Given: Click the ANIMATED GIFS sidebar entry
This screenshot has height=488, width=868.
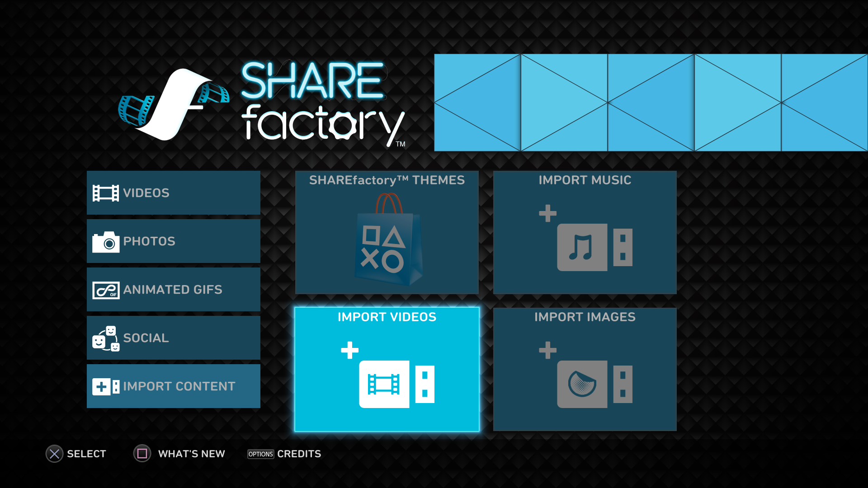Looking at the screenshot, I should click(174, 290).
